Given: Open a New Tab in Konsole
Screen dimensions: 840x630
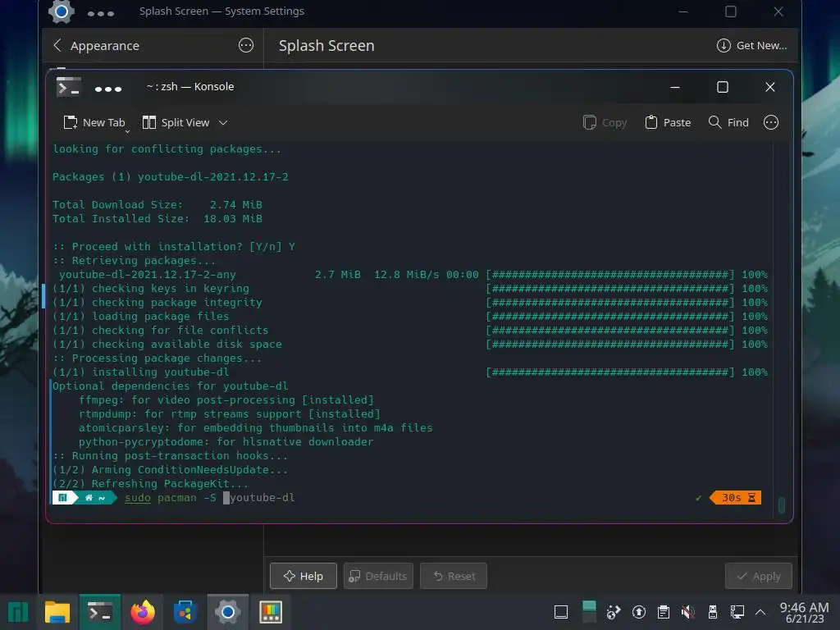Looking at the screenshot, I should pos(94,123).
